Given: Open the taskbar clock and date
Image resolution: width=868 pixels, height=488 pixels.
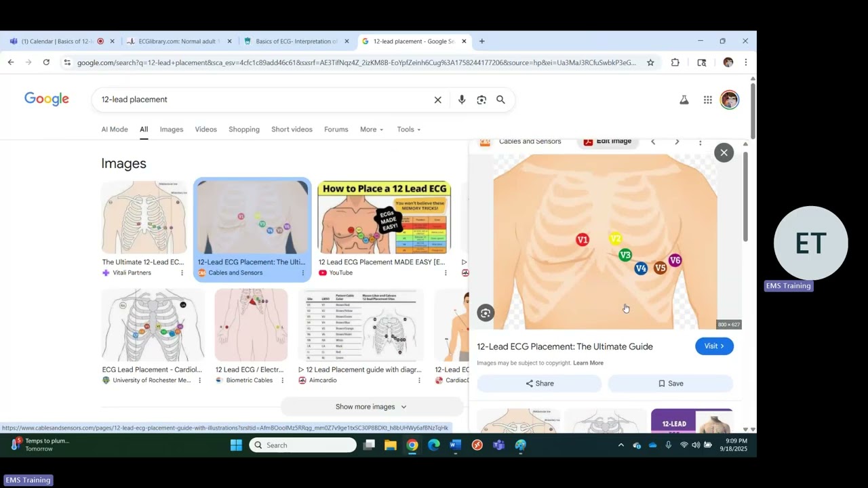Looking at the screenshot, I should coord(733,445).
